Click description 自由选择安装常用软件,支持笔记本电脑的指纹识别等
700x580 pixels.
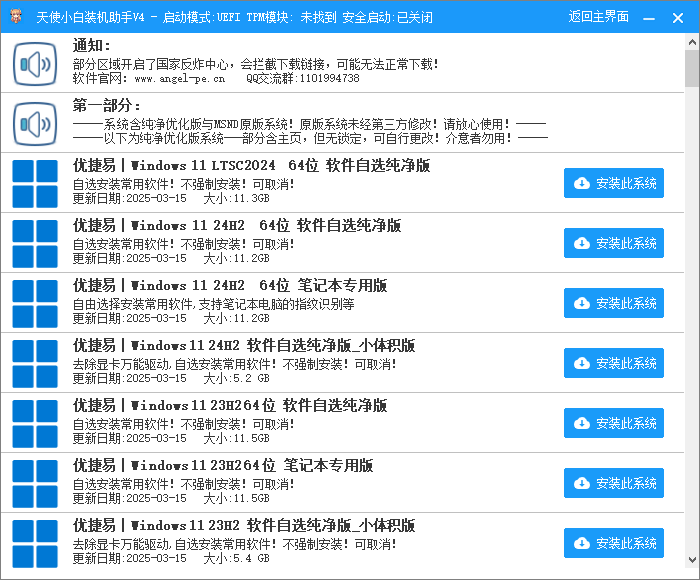point(213,305)
